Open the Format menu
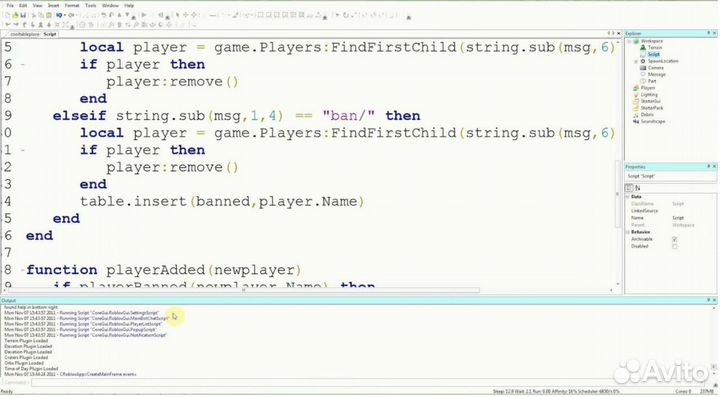This screenshot has width=720, height=397. [72, 6]
